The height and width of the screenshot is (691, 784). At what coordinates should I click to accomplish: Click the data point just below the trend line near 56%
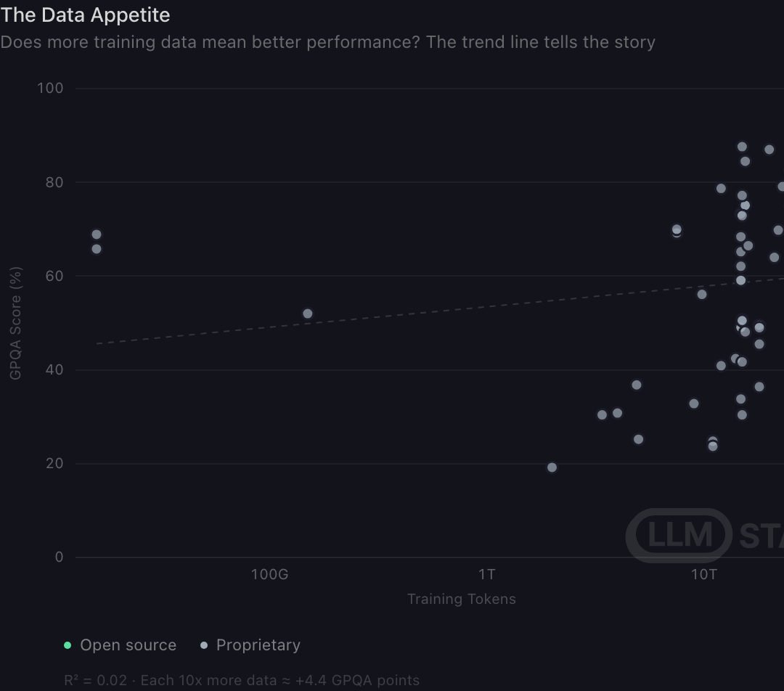pos(702,295)
